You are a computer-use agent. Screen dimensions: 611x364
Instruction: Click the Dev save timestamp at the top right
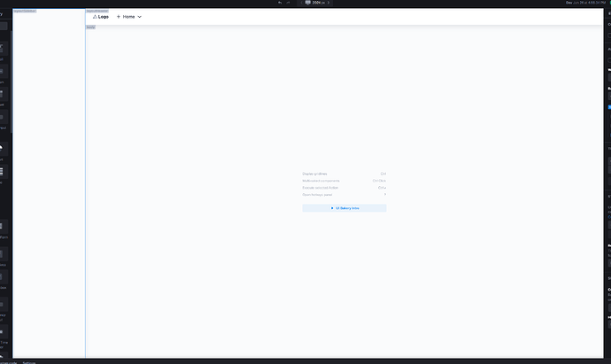click(x=585, y=3)
